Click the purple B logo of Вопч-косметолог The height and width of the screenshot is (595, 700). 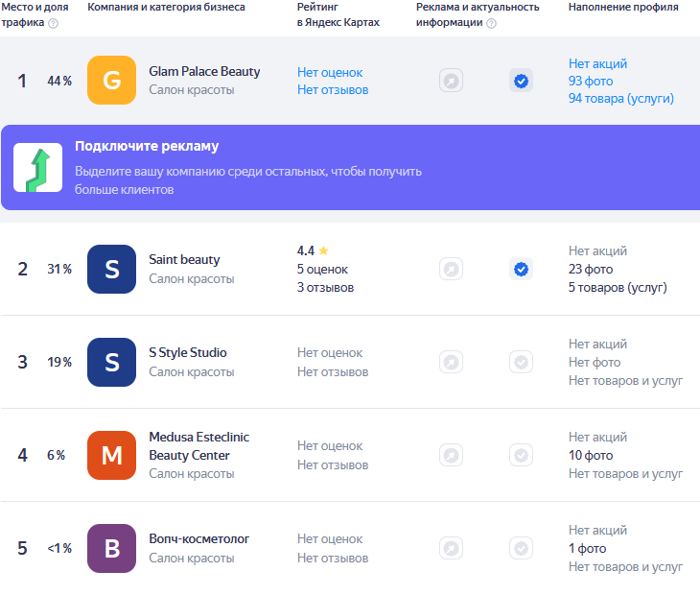tap(111, 548)
